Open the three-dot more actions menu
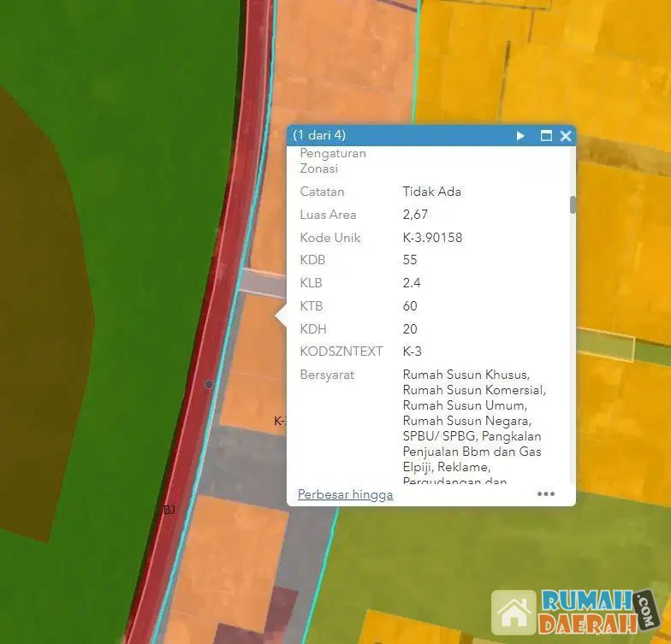Viewport: 671px width, 644px height. click(x=546, y=493)
